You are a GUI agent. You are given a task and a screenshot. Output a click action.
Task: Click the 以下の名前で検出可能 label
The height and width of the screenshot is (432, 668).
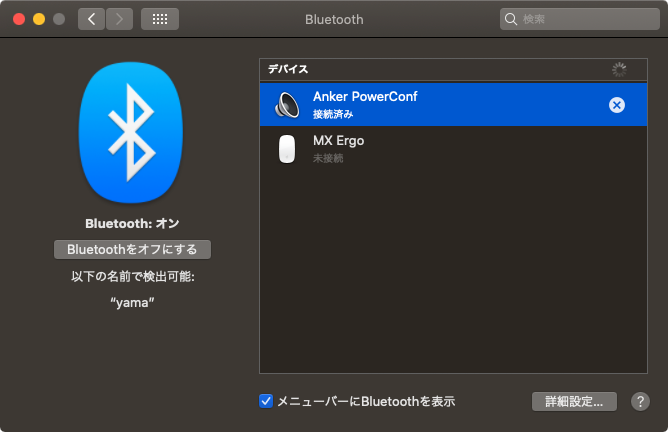[132, 276]
